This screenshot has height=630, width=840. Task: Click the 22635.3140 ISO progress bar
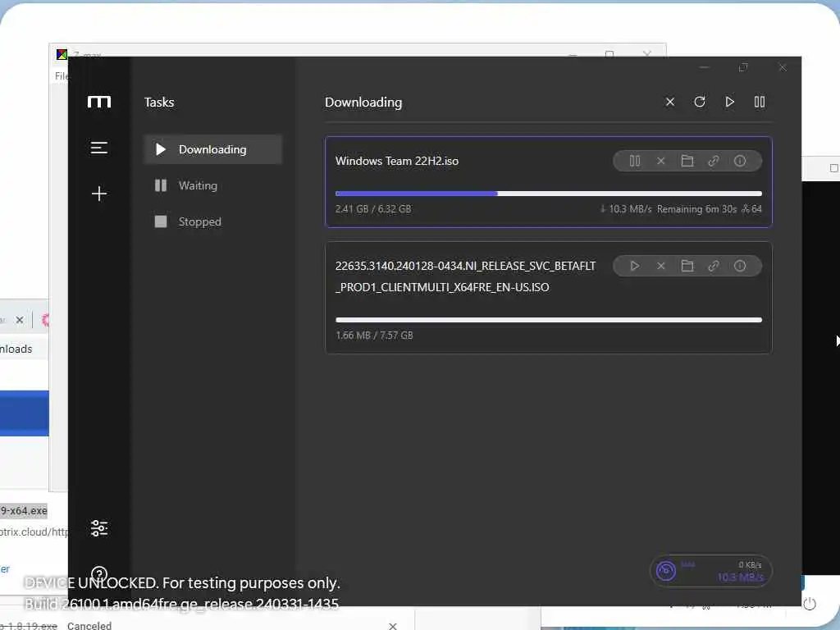click(549, 320)
